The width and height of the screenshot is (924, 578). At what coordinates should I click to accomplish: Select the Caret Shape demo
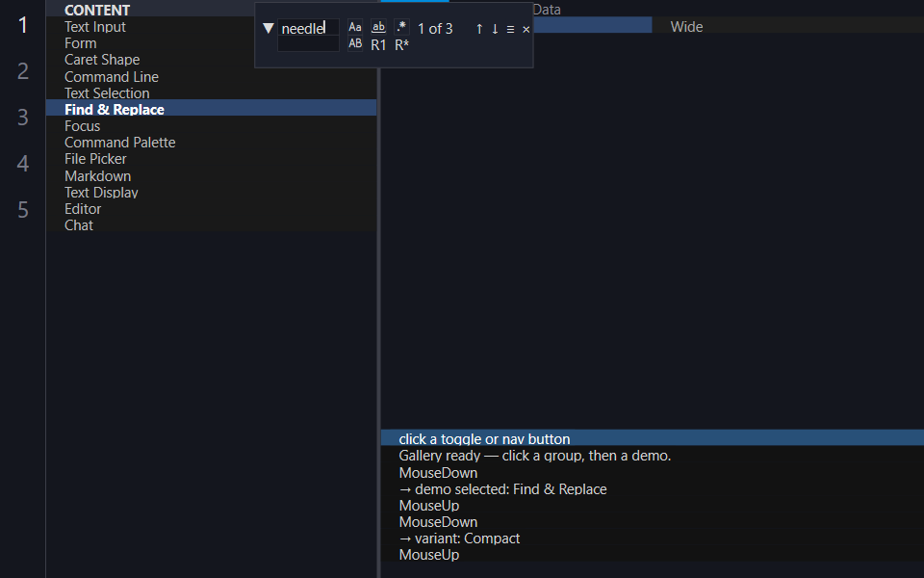click(211, 60)
